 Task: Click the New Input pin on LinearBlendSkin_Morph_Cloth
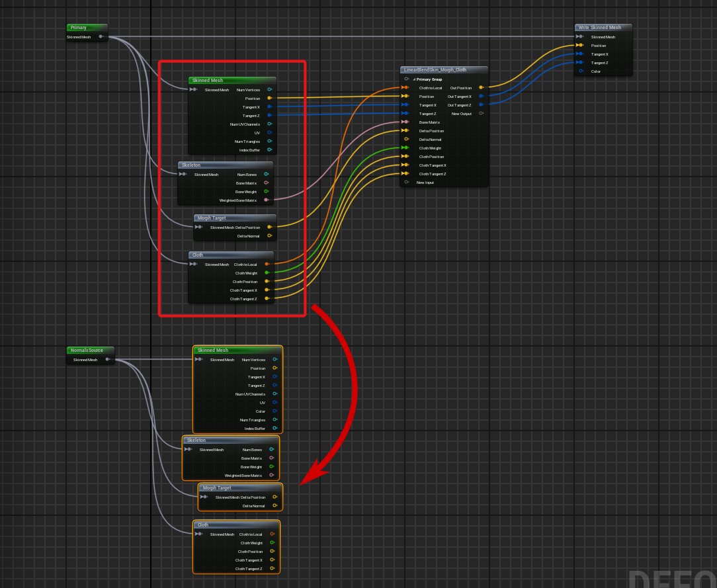(406, 183)
